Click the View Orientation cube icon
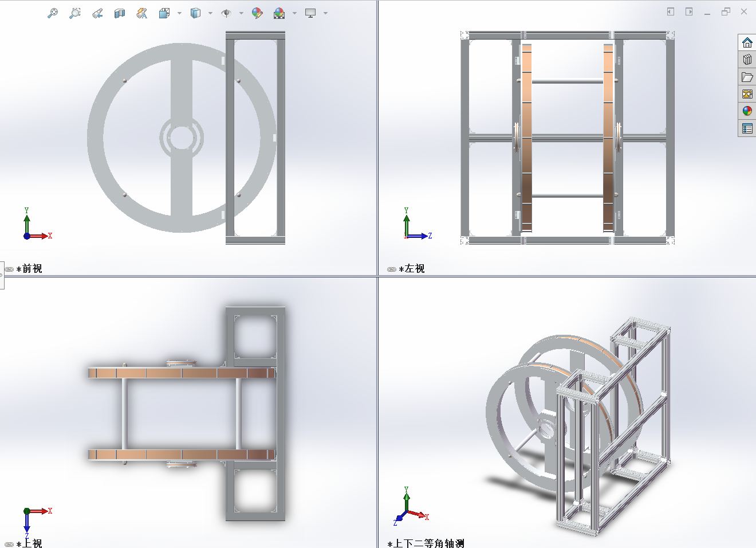This screenshot has height=548, width=756. coord(164,13)
